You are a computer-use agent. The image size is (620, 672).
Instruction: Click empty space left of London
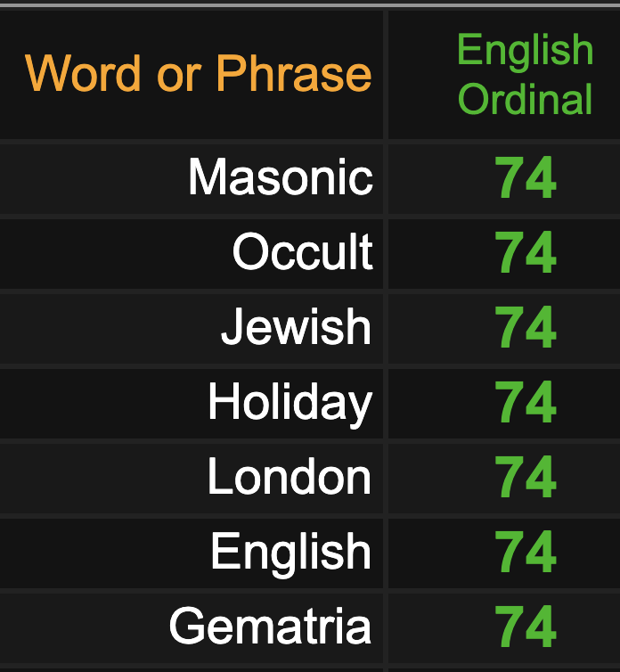pyautogui.click(x=102, y=479)
